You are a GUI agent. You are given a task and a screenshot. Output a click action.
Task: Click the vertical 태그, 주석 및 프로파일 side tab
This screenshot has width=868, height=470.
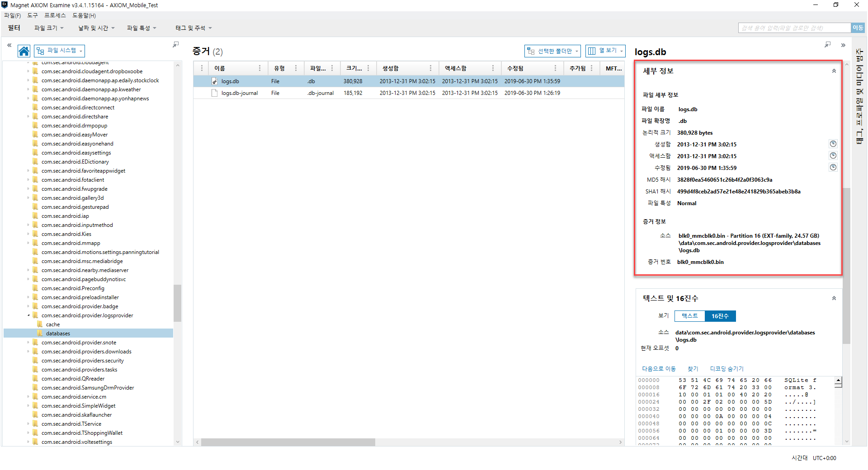coord(859,96)
